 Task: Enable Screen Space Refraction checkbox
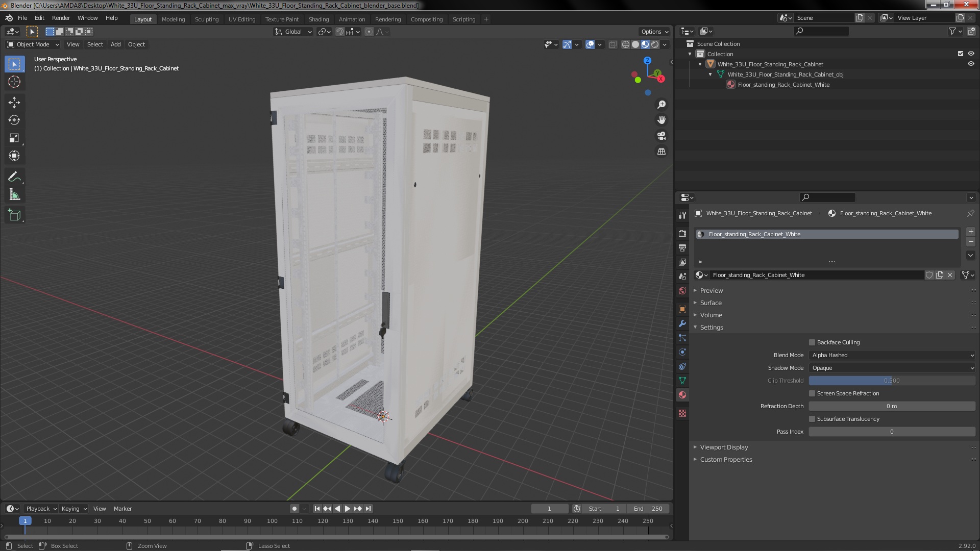point(812,393)
